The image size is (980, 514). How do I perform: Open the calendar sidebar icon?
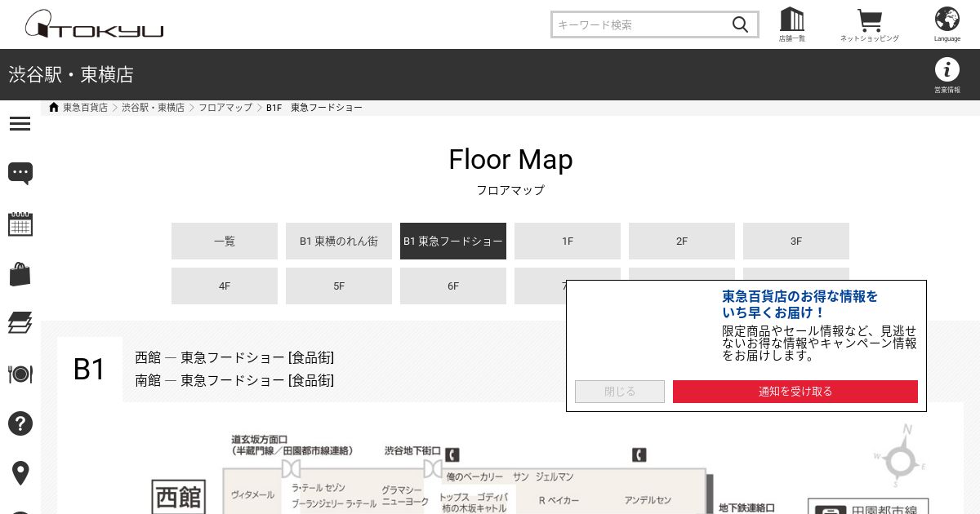(x=20, y=224)
